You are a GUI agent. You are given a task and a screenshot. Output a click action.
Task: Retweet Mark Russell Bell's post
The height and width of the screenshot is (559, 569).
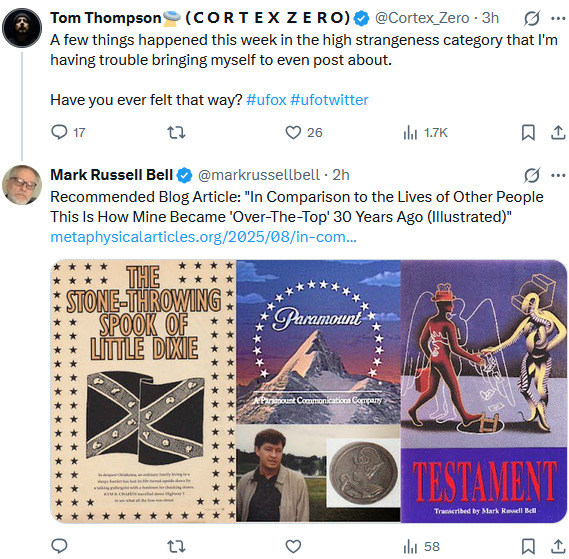[x=176, y=546]
